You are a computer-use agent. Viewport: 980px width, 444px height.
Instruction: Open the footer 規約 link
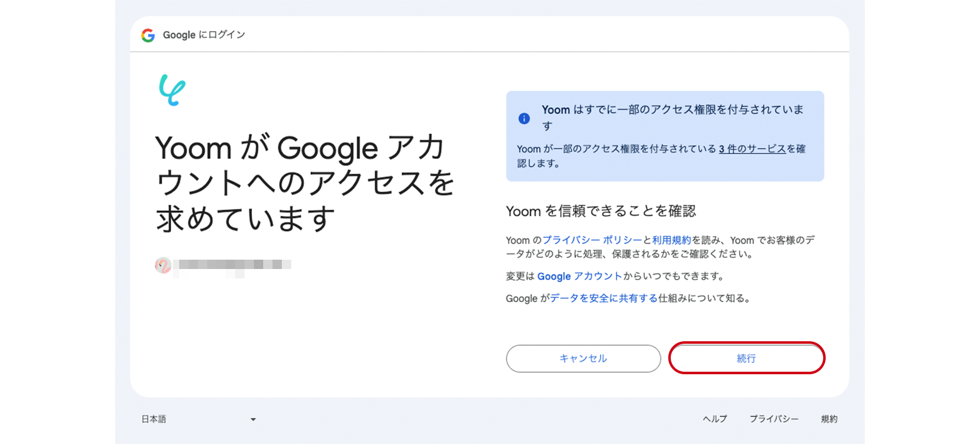(x=829, y=419)
